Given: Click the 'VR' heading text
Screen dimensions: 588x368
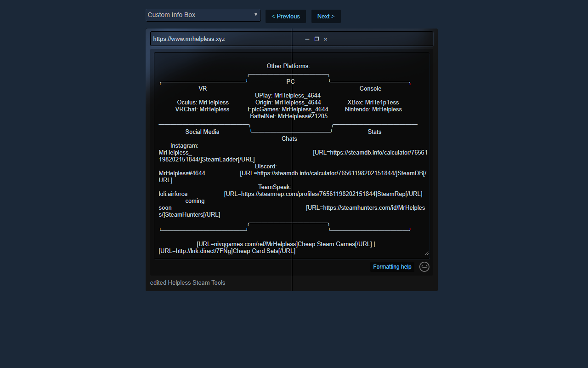Looking at the screenshot, I should [203, 89].
